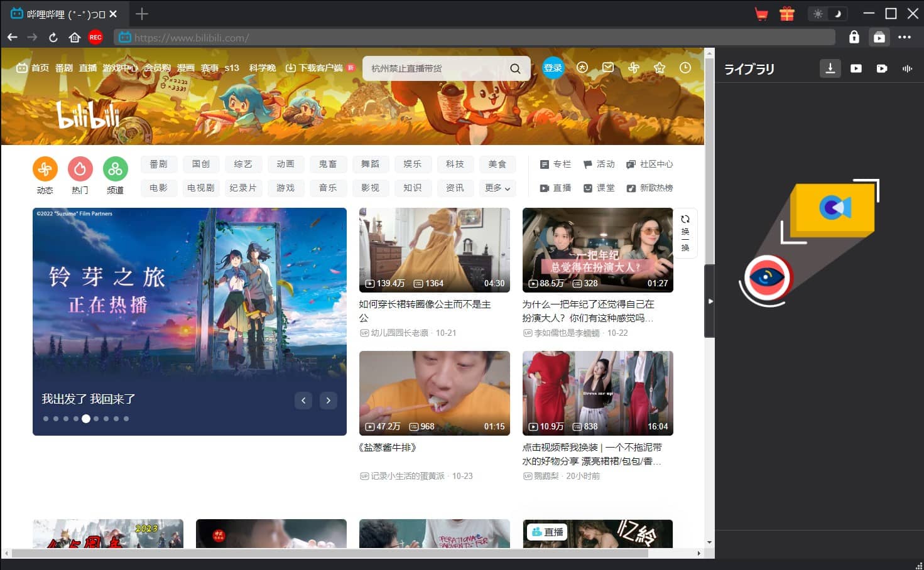The height and width of the screenshot is (570, 924).
Task: Show the recordings tab in the ライブラリ panel
Action: pos(882,68)
